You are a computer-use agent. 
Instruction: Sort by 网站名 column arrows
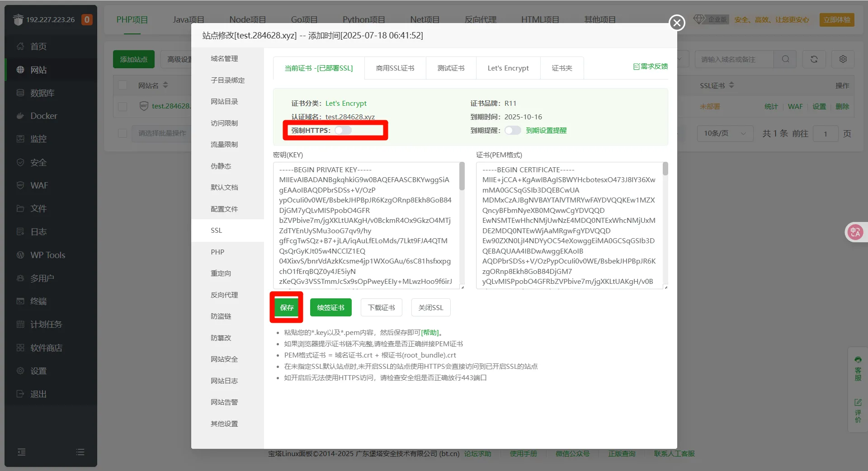[165, 85]
